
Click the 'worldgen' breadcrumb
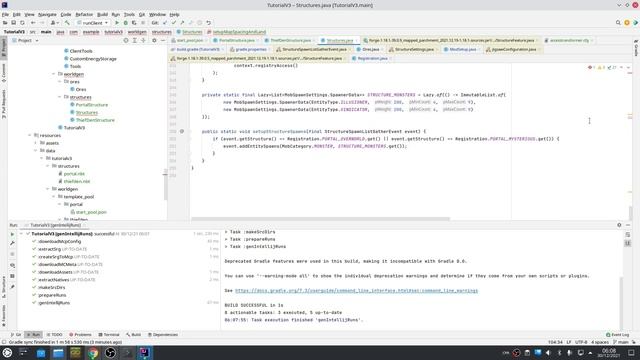[137, 32]
